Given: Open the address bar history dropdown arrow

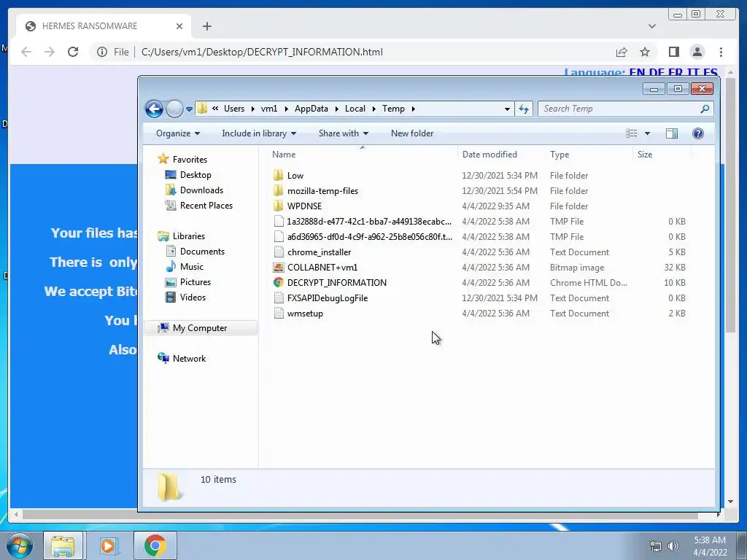Looking at the screenshot, I should pyautogui.click(x=508, y=109).
